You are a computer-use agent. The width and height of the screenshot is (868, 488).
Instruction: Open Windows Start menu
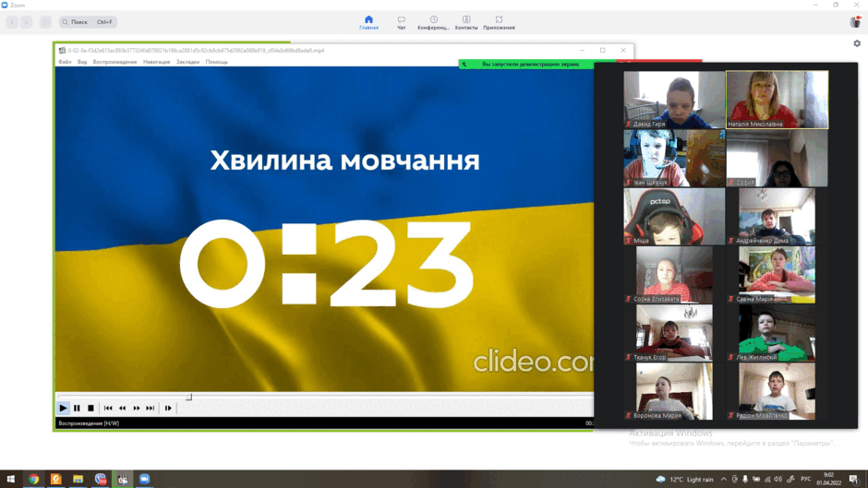point(10,479)
